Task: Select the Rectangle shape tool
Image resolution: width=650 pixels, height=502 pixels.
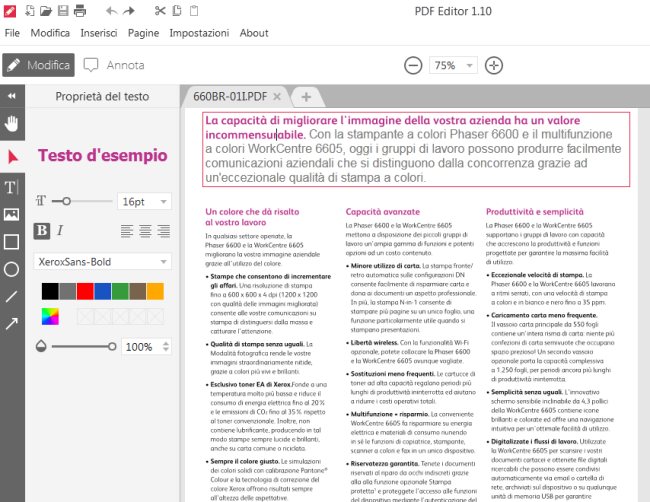Action: click(11, 242)
